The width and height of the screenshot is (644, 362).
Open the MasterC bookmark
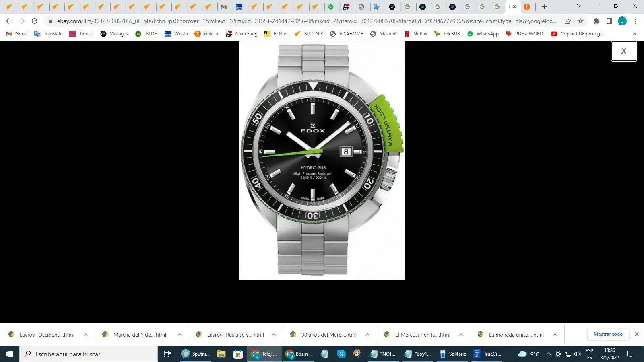(x=384, y=34)
